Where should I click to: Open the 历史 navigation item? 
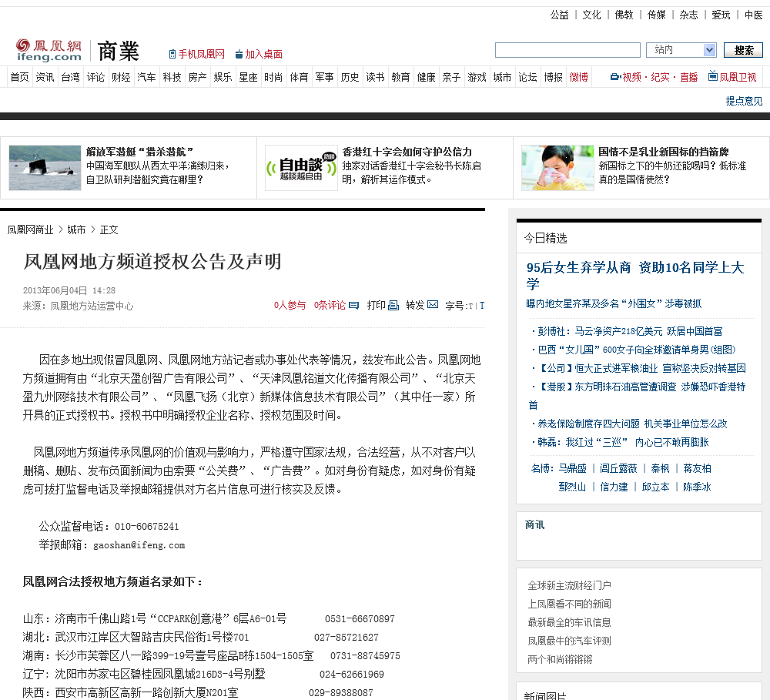point(350,77)
